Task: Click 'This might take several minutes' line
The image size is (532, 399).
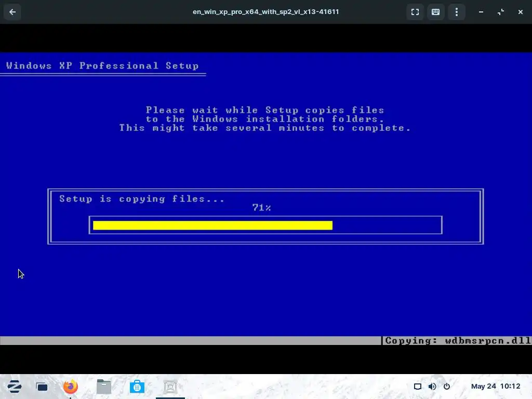Action: click(x=265, y=128)
